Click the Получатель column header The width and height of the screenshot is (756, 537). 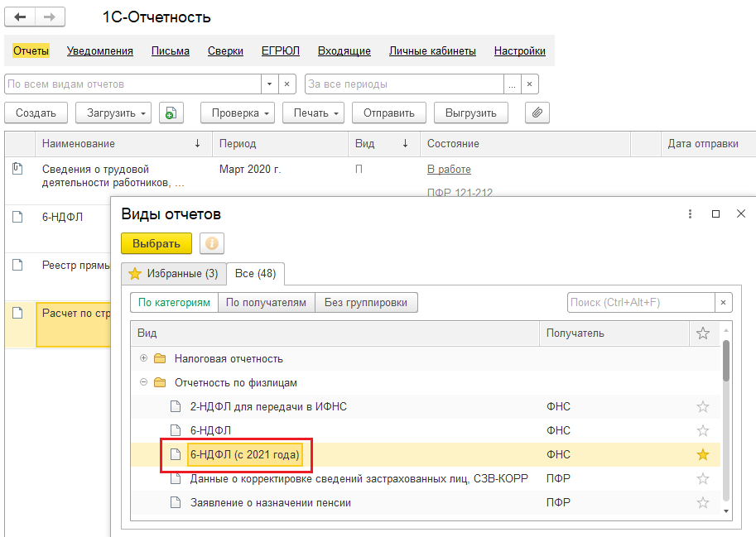pos(614,333)
